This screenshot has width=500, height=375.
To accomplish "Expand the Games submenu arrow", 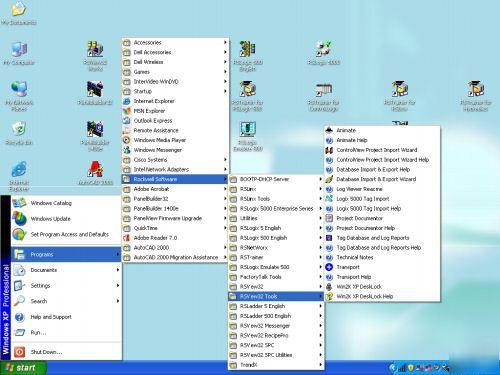I will (x=225, y=72).
